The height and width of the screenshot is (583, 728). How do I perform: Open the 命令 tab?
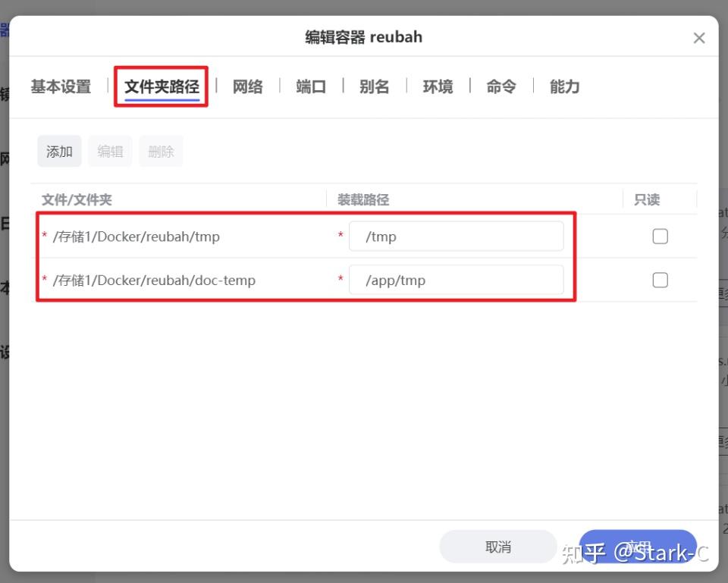500,86
